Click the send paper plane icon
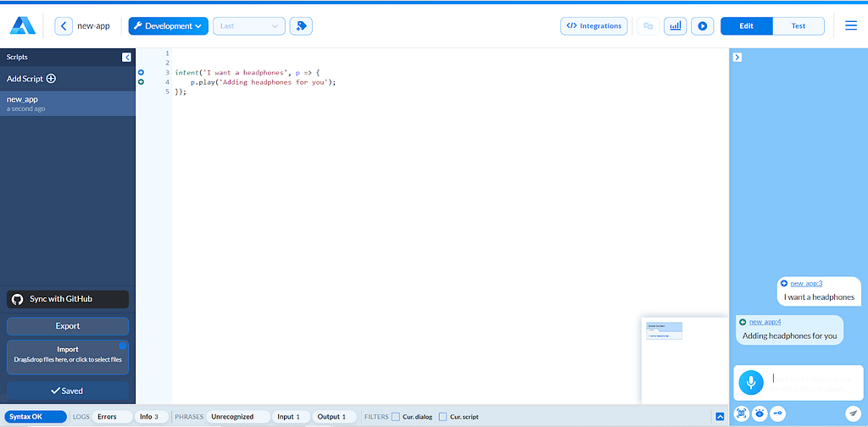Screen dimensions: 868x427 [853, 413]
